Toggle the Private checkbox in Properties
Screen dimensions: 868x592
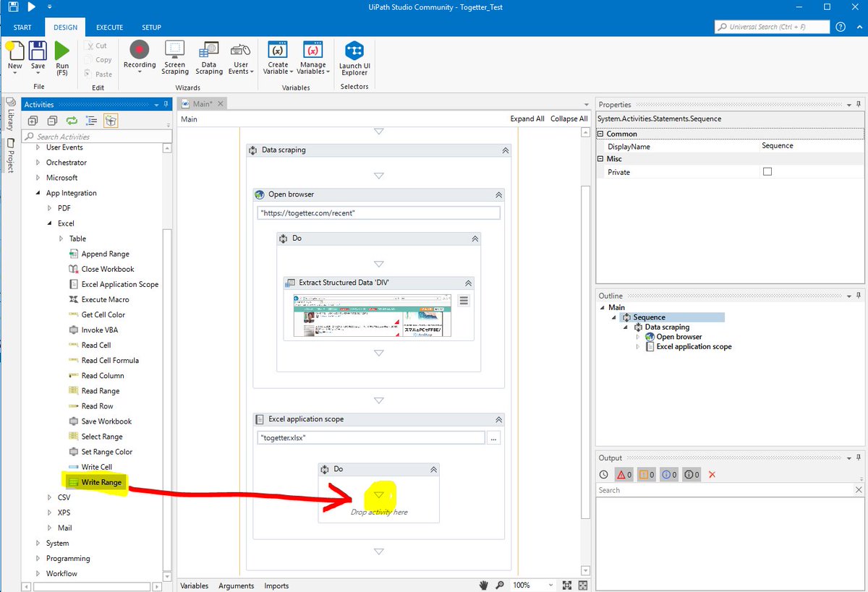[x=767, y=172]
